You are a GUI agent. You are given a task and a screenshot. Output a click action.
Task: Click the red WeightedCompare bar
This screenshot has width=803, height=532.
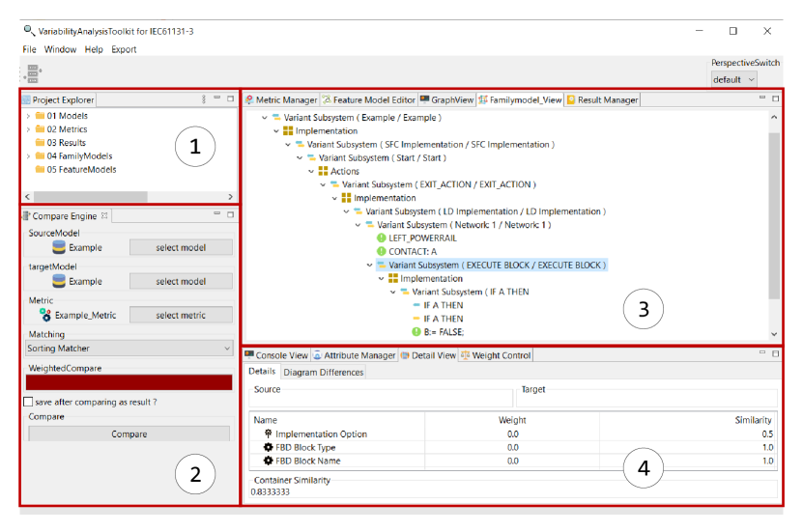[129, 382]
